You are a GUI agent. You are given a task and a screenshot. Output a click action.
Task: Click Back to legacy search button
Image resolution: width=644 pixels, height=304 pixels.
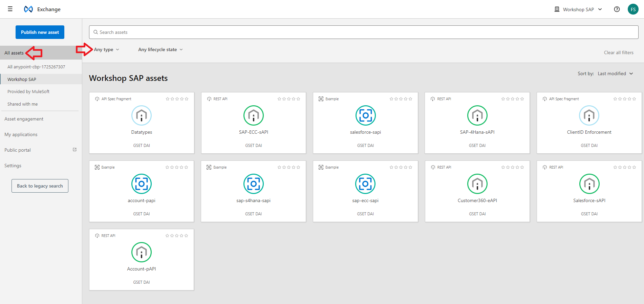coord(40,186)
